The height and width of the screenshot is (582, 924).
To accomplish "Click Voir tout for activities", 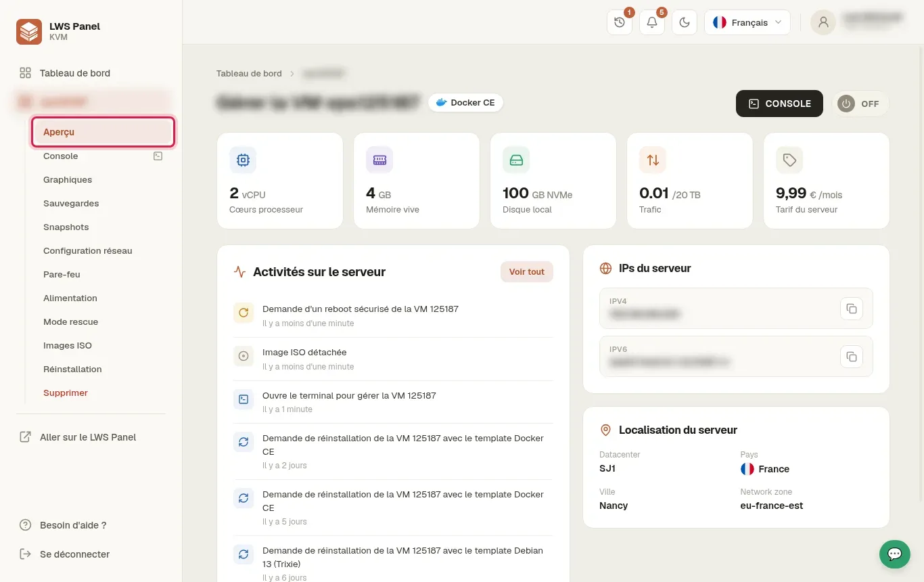I will [527, 272].
